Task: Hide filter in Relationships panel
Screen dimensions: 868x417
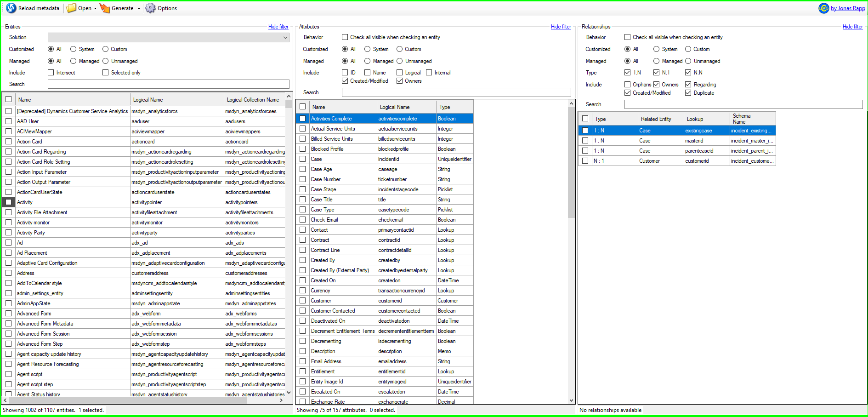Action: pyautogui.click(x=853, y=27)
